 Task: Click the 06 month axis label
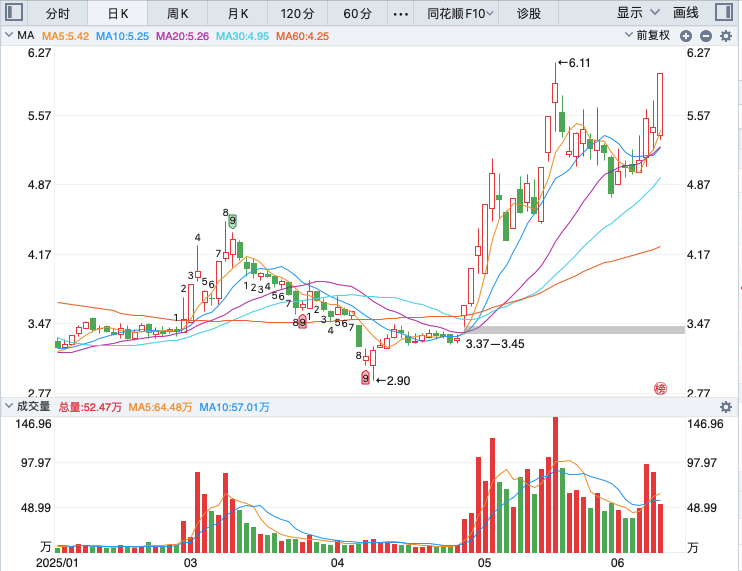click(617, 563)
